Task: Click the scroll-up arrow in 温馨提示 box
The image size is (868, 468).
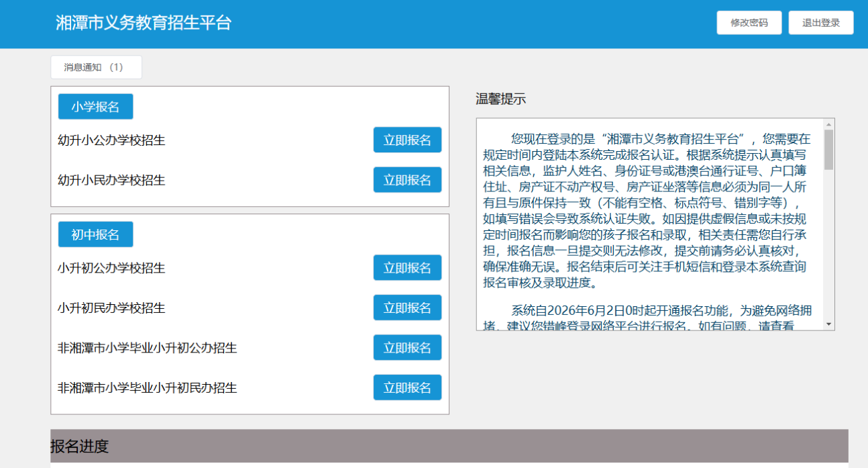Action: click(829, 124)
